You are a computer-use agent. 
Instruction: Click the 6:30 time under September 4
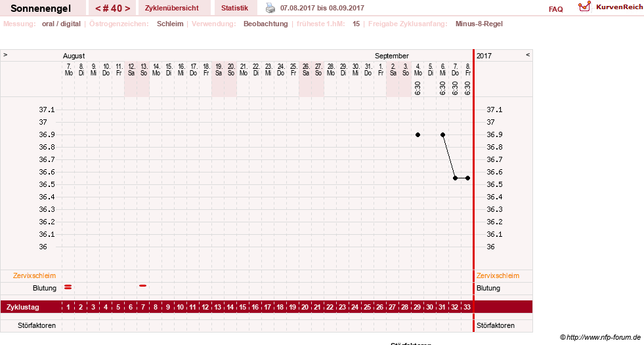pyautogui.click(x=418, y=88)
